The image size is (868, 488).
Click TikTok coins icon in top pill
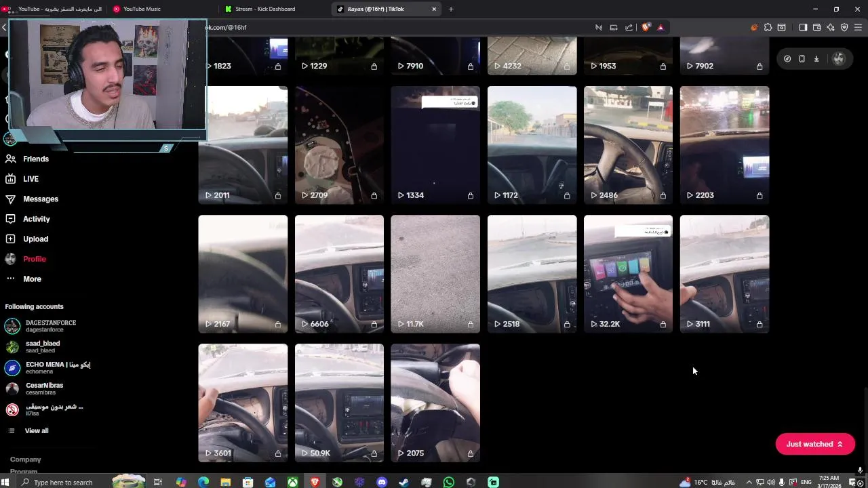787,59
